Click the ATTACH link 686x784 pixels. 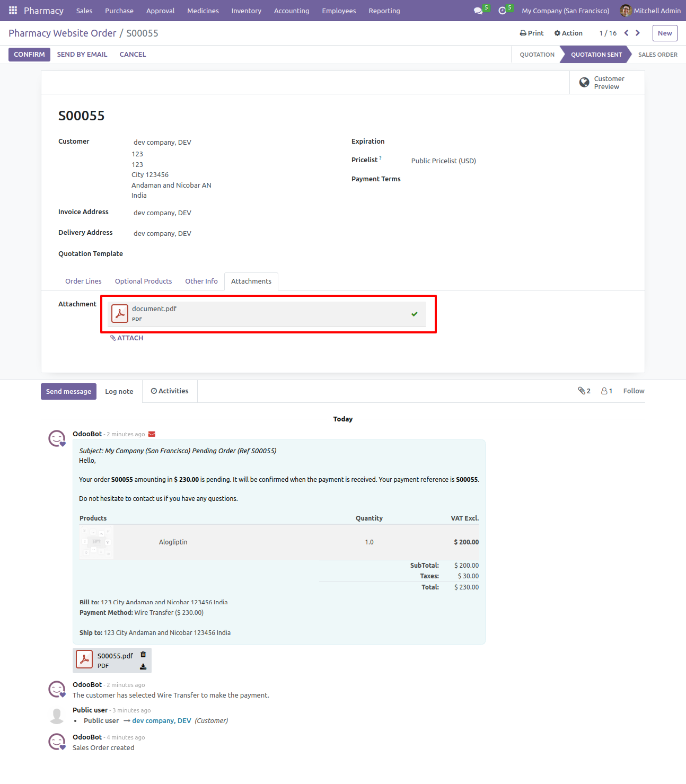pos(127,338)
